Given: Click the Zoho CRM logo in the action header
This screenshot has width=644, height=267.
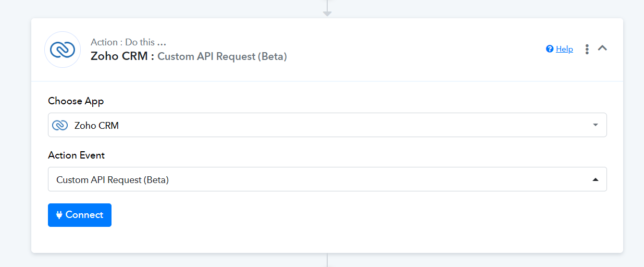Looking at the screenshot, I should pyautogui.click(x=63, y=50).
